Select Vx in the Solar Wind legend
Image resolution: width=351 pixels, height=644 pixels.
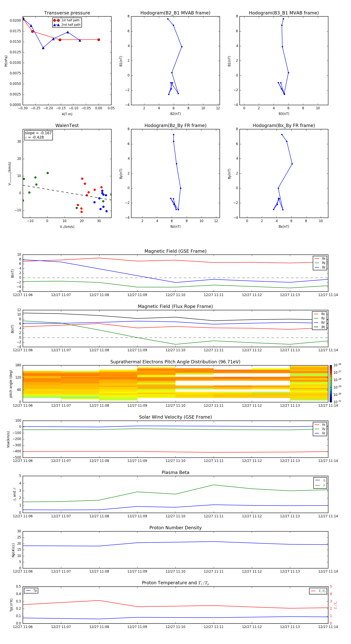(x=320, y=424)
